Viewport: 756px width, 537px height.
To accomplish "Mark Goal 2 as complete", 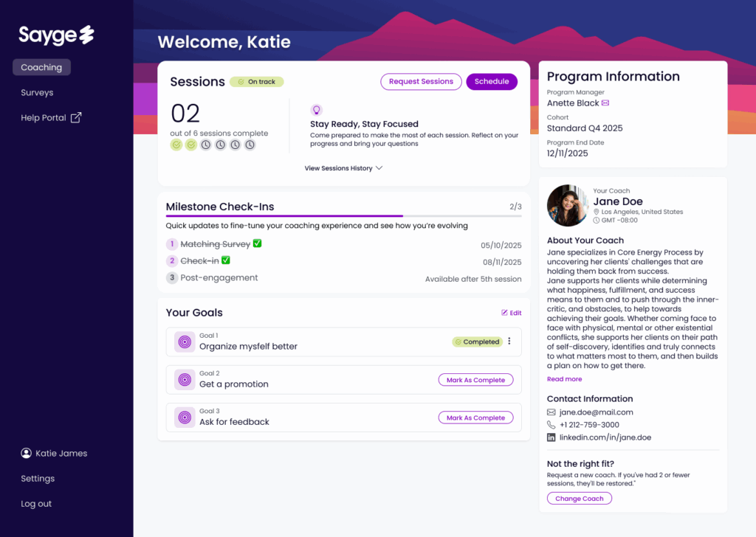I will pyautogui.click(x=476, y=380).
